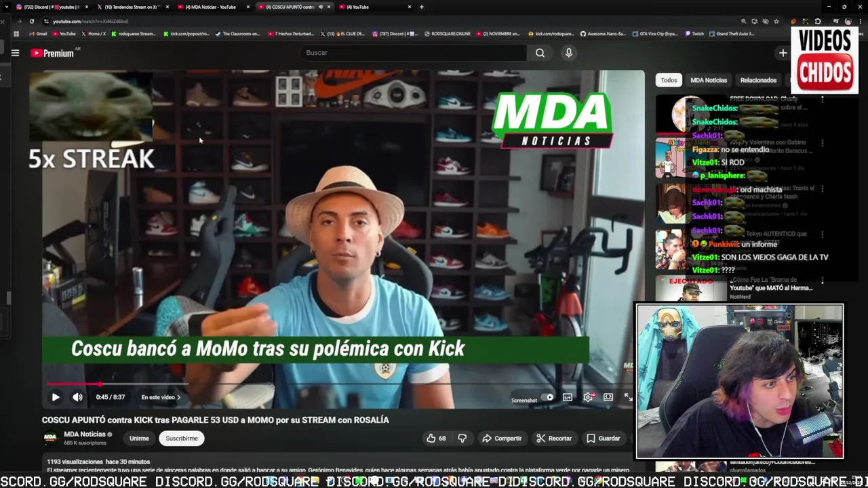Enter fullscreen mode in player
Viewport: 868px width, 488px height.
click(x=628, y=398)
